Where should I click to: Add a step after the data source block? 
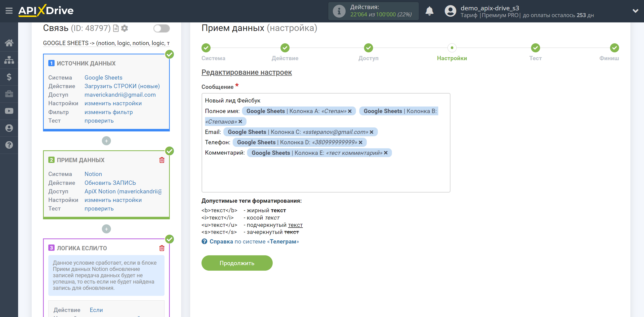[x=106, y=141]
